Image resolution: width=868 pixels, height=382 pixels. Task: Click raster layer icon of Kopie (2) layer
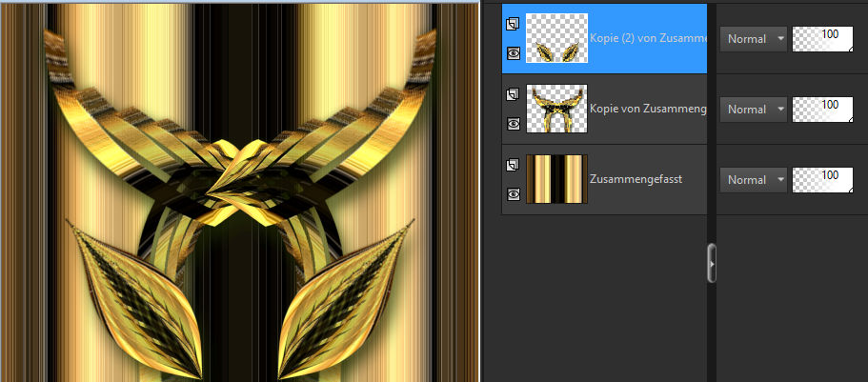pyautogui.click(x=513, y=23)
